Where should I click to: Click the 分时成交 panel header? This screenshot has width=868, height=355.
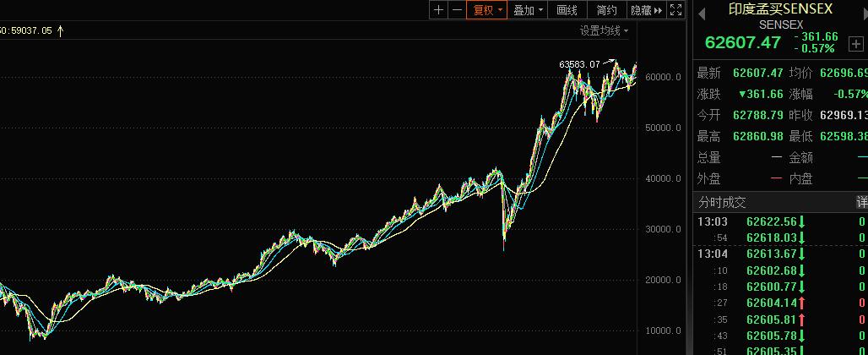coord(722,203)
